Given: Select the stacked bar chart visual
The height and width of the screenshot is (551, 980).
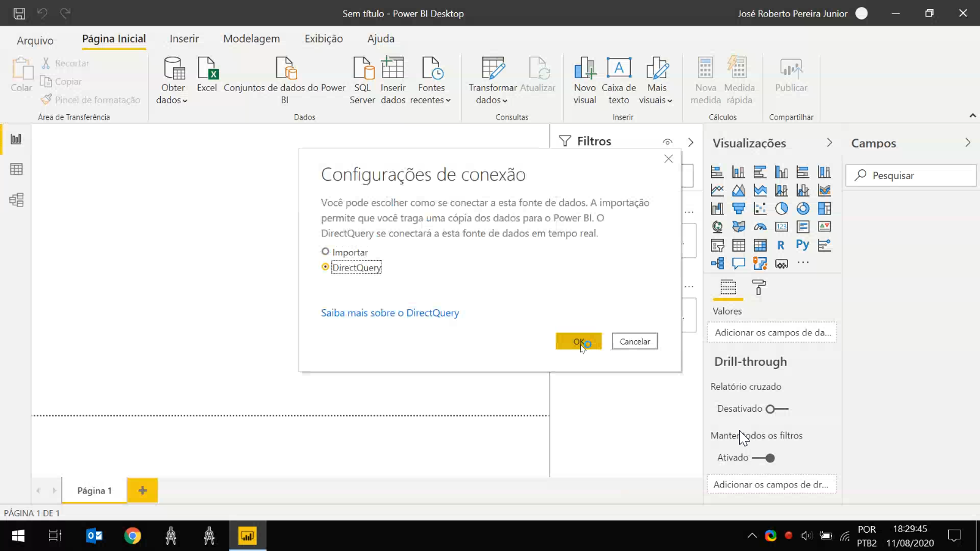Looking at the screenshot, I should point(717,172).
